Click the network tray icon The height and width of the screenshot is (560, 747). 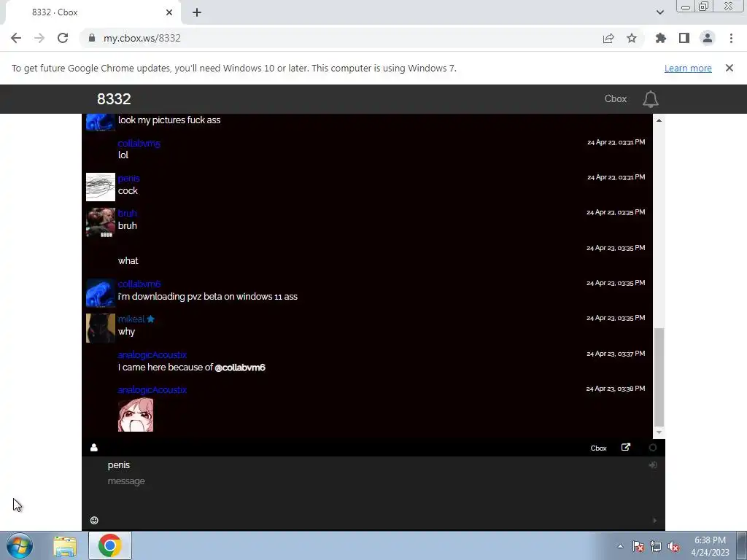[x=656, y=547]
